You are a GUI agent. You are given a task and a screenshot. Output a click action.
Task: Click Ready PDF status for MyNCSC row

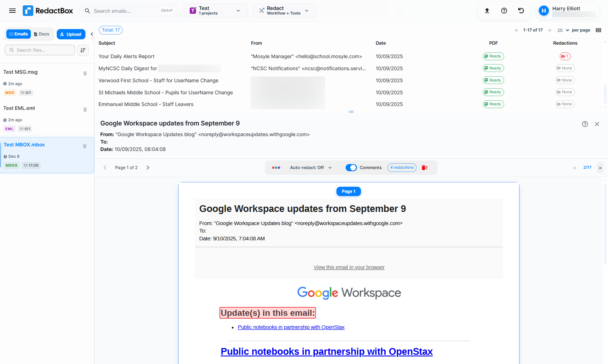click(493, 68)
